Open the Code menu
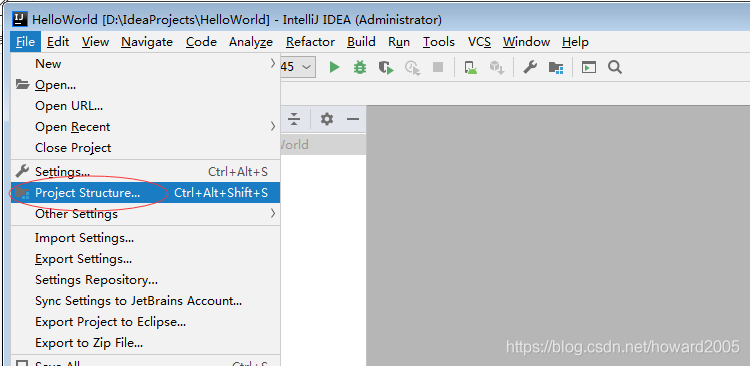Viewport: 750px width, 366px height. 201,42
